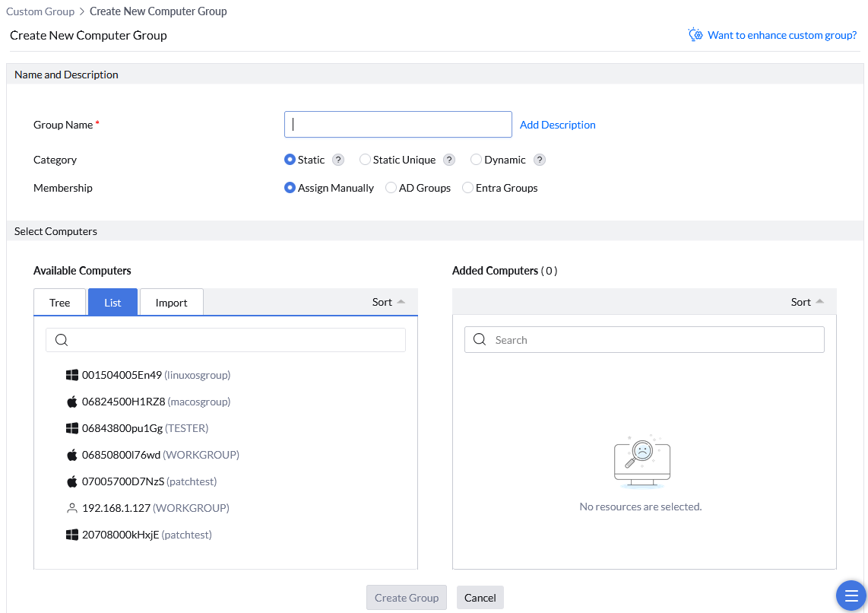Open Want to enhance custom group link
868x613 pixels.
782,35
